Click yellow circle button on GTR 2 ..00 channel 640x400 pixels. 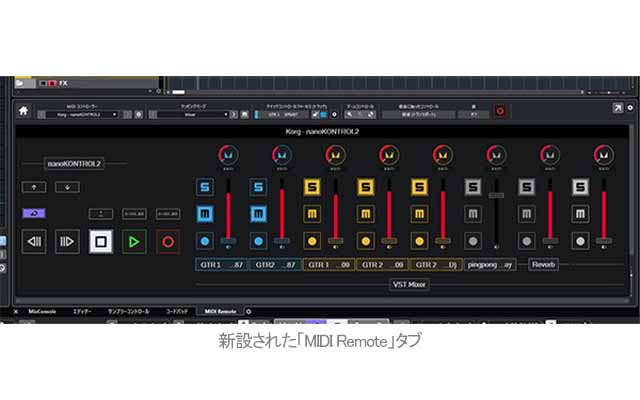click(x=366, y=241)
